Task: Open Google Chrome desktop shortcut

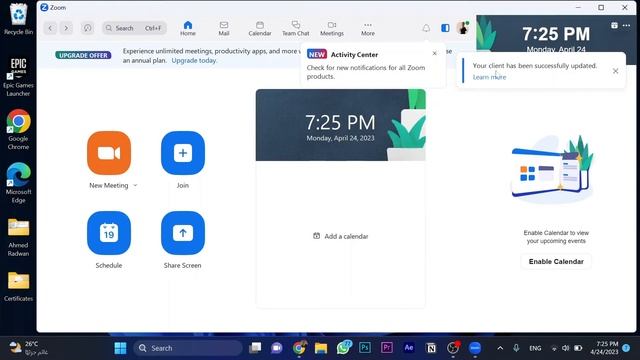Action: click(x=18, y=129)
